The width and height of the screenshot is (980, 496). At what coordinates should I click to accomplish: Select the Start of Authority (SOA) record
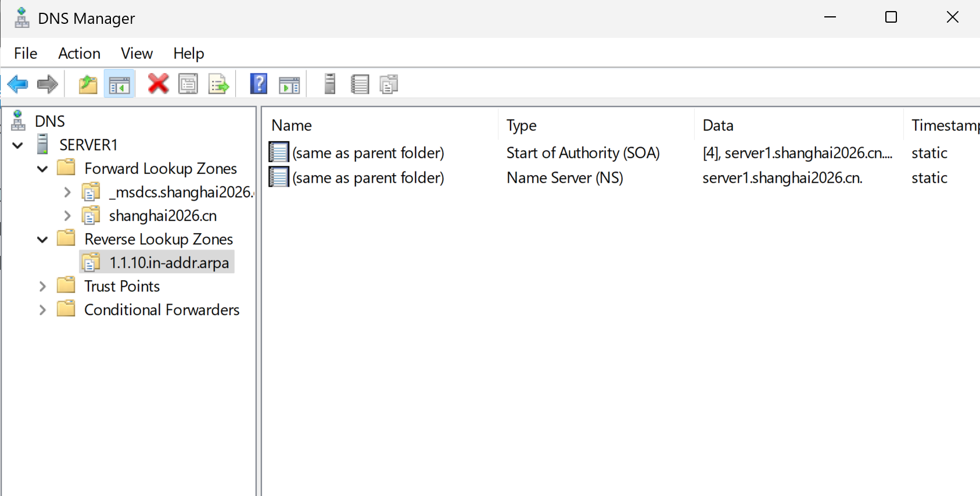pyautogui.click(x=583, y=153)
